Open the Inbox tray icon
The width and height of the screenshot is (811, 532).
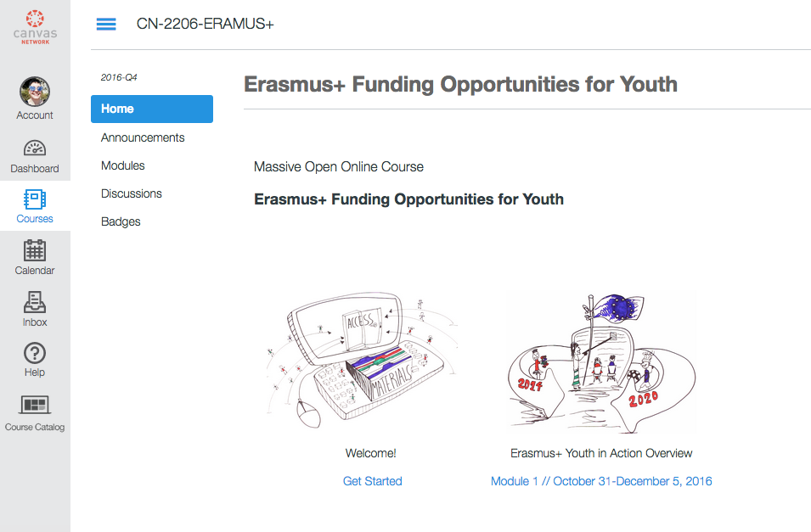click(35, 303)
